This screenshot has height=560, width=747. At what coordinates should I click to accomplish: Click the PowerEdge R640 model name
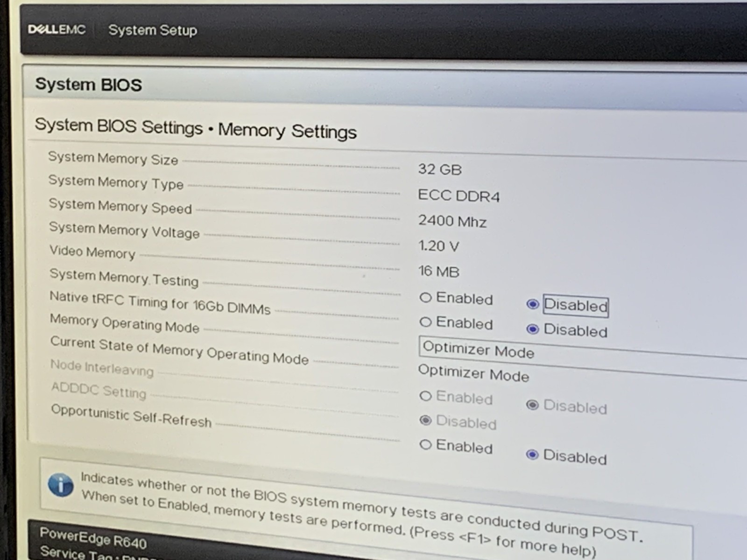pyautogui.click(x=93, y=538)
